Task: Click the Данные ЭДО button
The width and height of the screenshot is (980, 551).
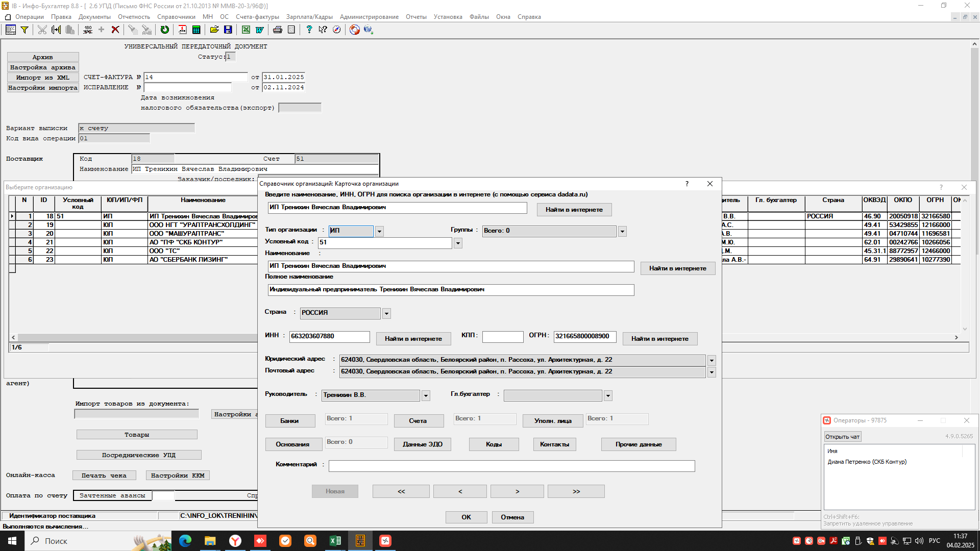Action: 423,444
